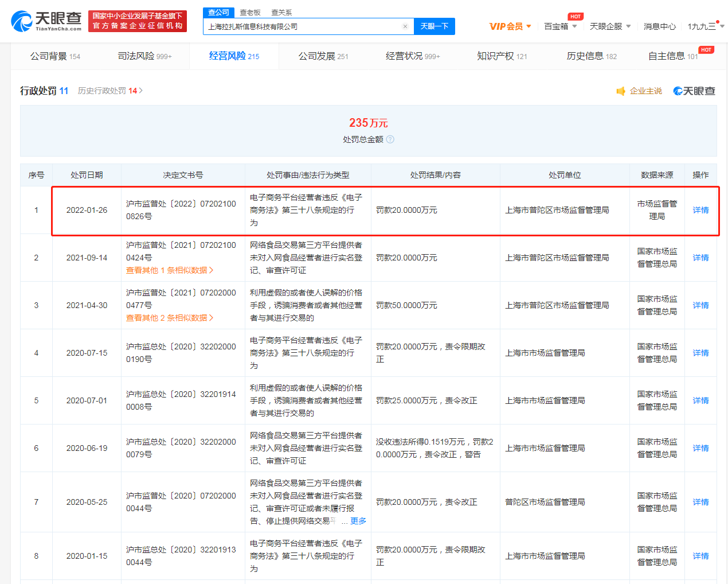Open the VIP会员 dropdown
Screen dimensions: 728x584
510,26
